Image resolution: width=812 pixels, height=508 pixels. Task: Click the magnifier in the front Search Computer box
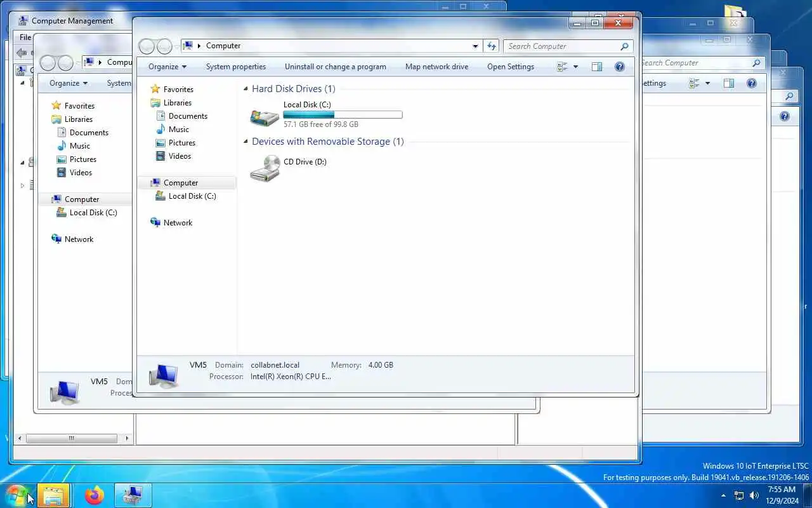[624, 46]
